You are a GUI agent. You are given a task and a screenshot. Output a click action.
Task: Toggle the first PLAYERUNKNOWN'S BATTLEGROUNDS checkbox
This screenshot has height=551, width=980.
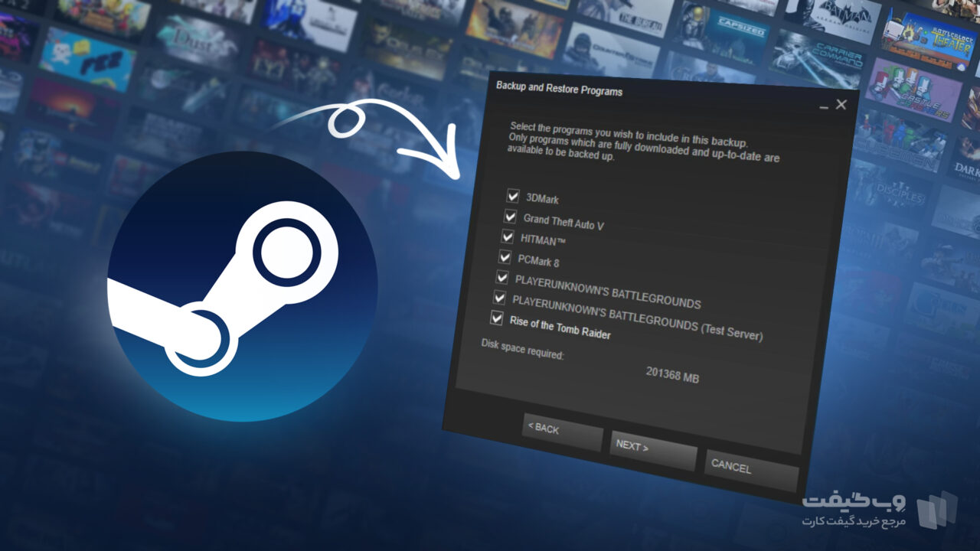[502, 277]
